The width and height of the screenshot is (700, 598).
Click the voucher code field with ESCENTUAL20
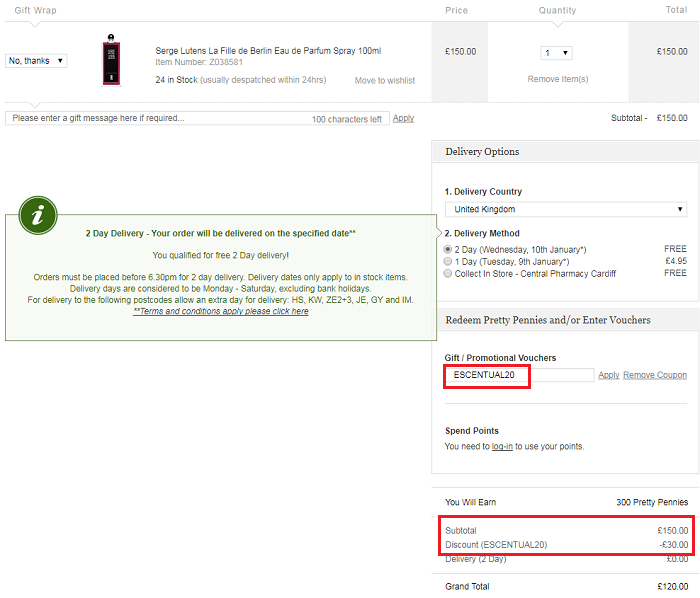(519, 375)
